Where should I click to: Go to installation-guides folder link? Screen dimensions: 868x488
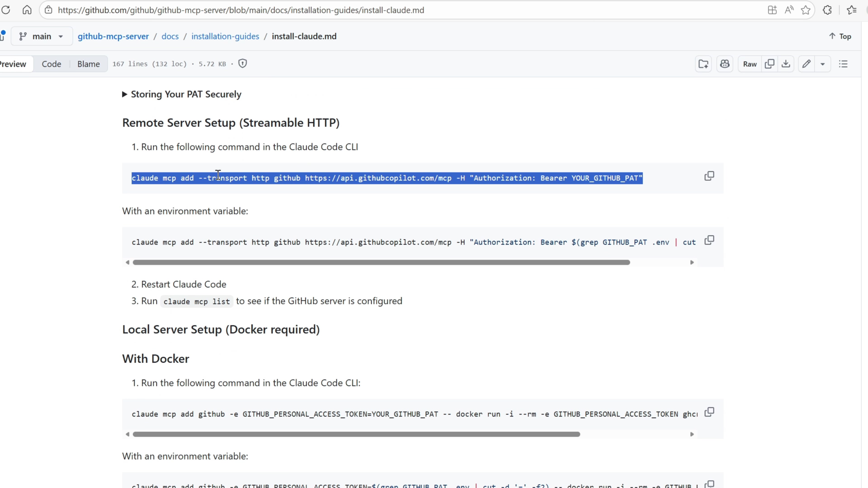tap(225, 36)
